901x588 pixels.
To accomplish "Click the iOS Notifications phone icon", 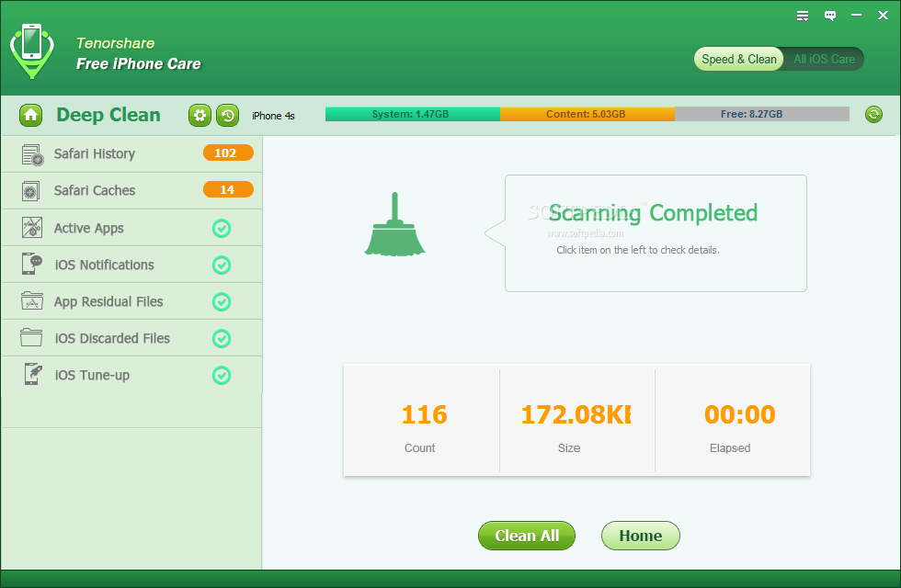I will (x=31, y=264).
